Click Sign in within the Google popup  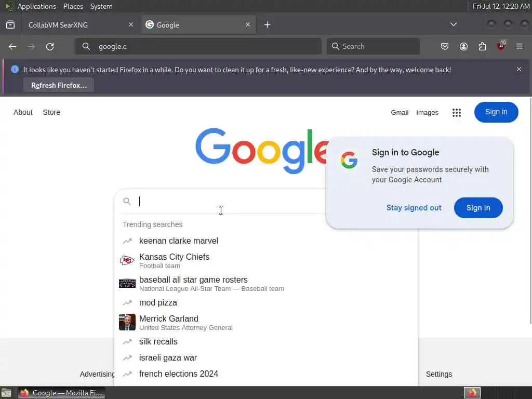tap(478, 208)
